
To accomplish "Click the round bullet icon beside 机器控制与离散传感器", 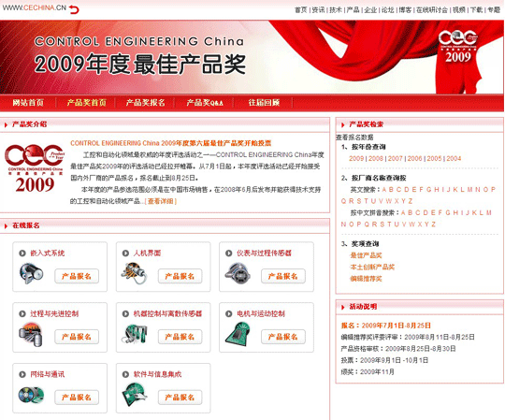I will click(x=125, y=313).
